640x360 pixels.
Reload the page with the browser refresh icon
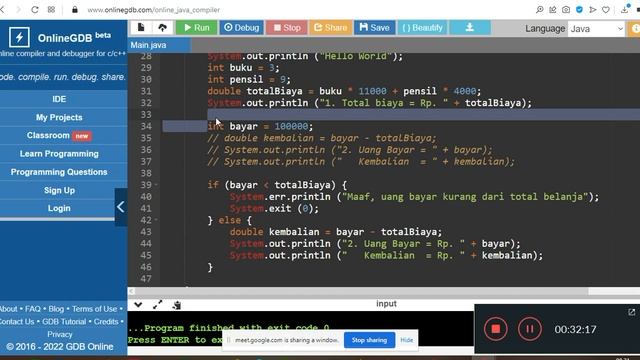point(35,9)
